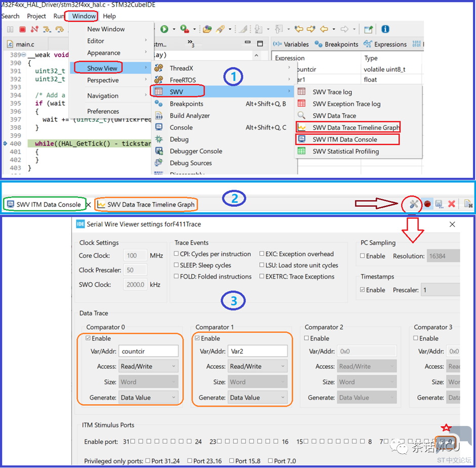This screenshot has height=468, width=476.
Task: Click Comparator 0 Var/Addr field with countcir
Action: point(148,351)
